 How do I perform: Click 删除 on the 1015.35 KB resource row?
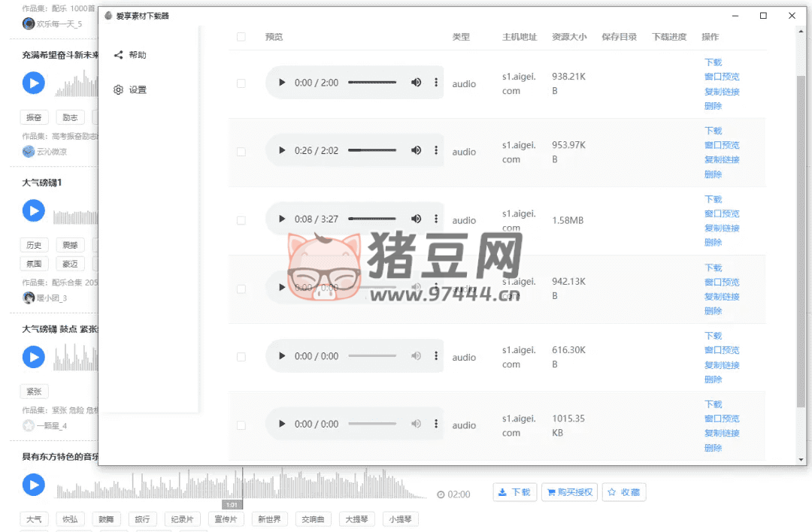pyautogui.click(x=713, y=448)
